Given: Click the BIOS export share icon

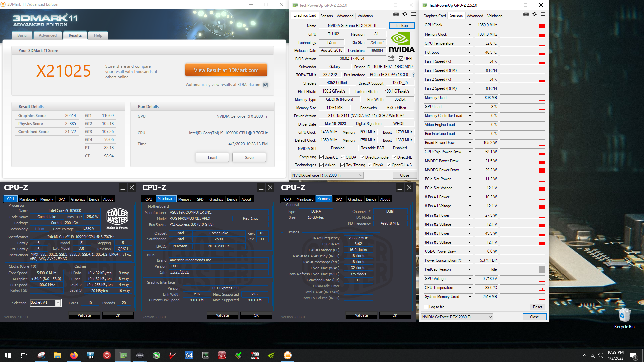Looking at the screenshot, I should (391, 58).
